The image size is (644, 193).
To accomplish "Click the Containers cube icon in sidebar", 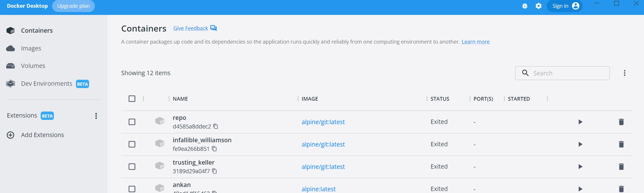I will click(11, 30).
